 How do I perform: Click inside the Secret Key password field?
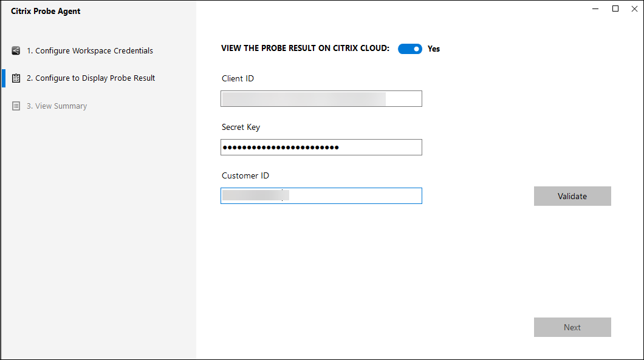[321, 148]
